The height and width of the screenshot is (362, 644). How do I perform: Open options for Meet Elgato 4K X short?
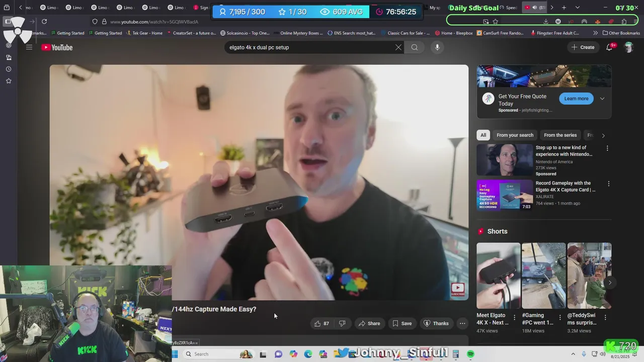pos(514,317)
